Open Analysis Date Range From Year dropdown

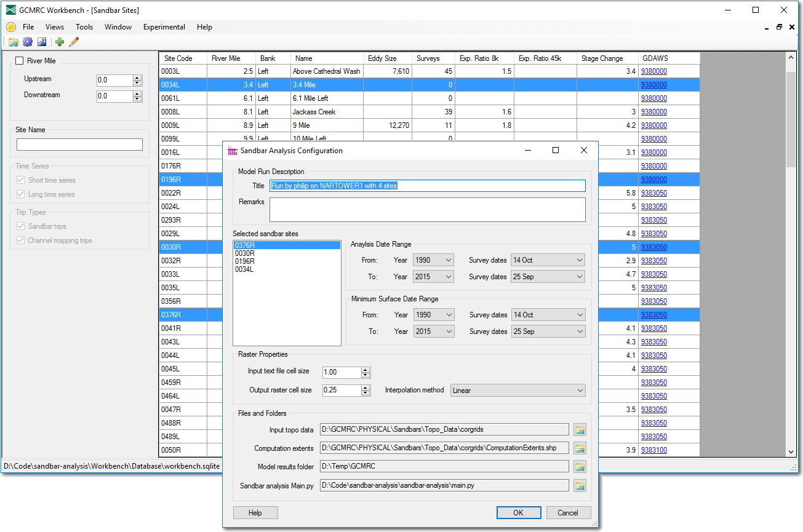click(434, 260)
